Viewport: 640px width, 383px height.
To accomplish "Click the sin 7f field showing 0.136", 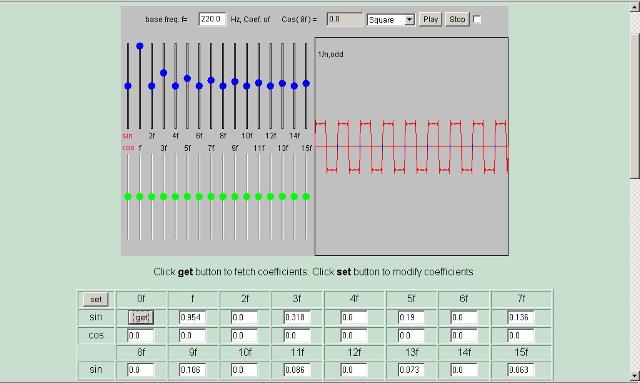I will pyautogui.click(x=521, y=317).
